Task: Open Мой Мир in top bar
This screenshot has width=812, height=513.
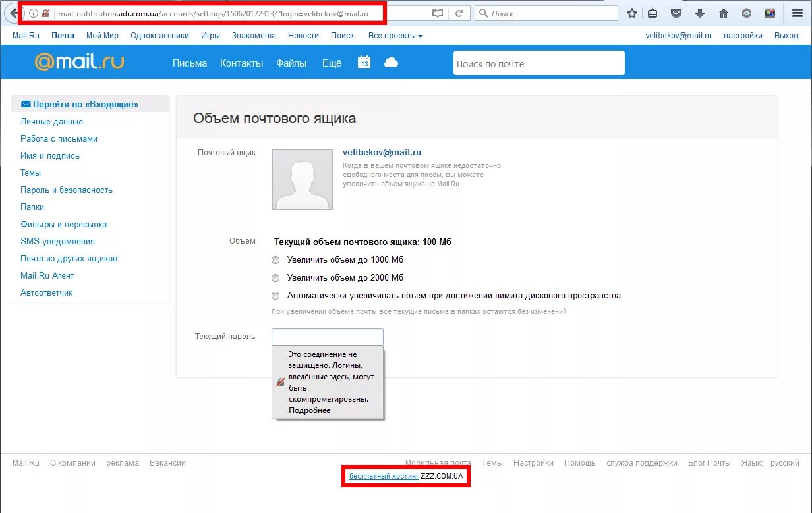Action: tap(102, 36)
